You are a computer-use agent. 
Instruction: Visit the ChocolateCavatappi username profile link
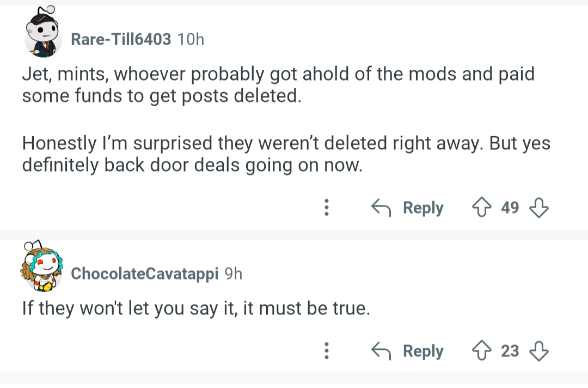[145, 273]
